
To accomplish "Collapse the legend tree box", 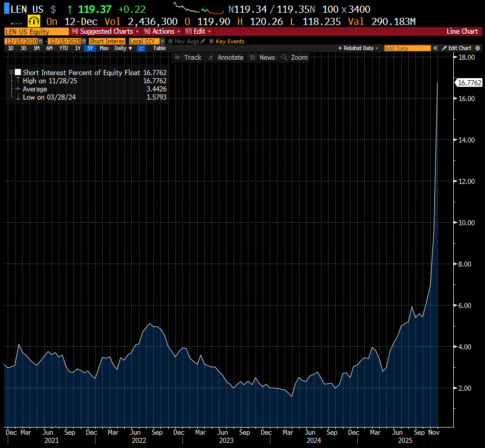I will pyautogui.click(x=11, y=72).
